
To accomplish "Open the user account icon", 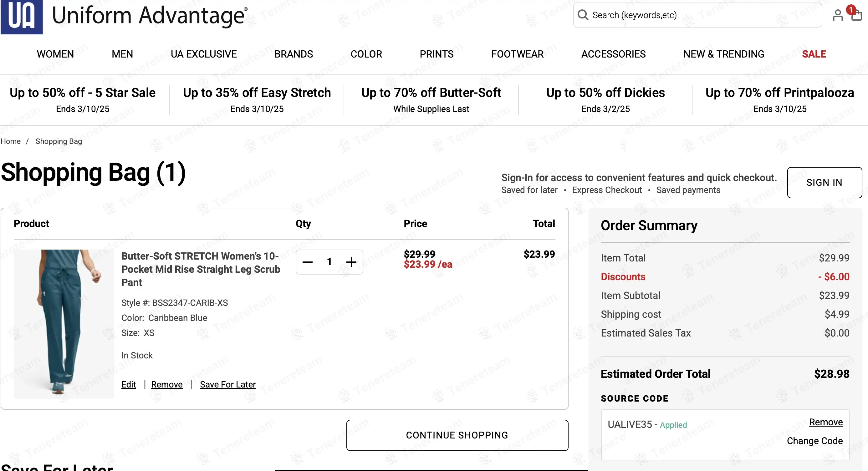I will (x=837, y=15).
